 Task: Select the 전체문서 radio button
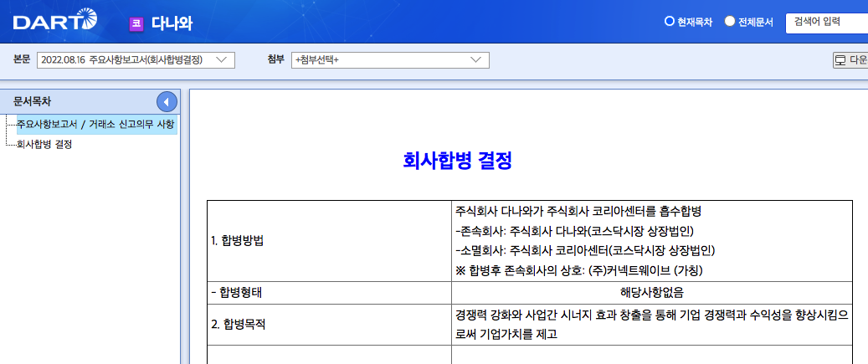(x=730, y=22)
